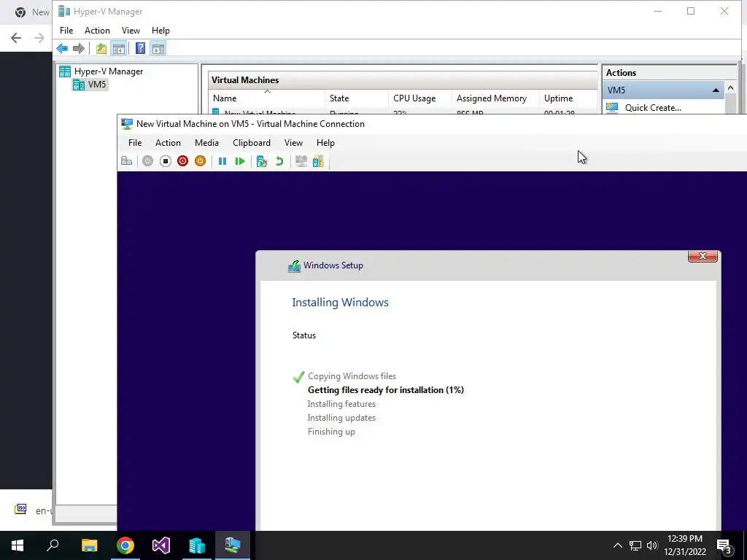Open the VM Connection Help menu
The width and height of the screenshot is (747, 560).
click(x=325, y=143)
